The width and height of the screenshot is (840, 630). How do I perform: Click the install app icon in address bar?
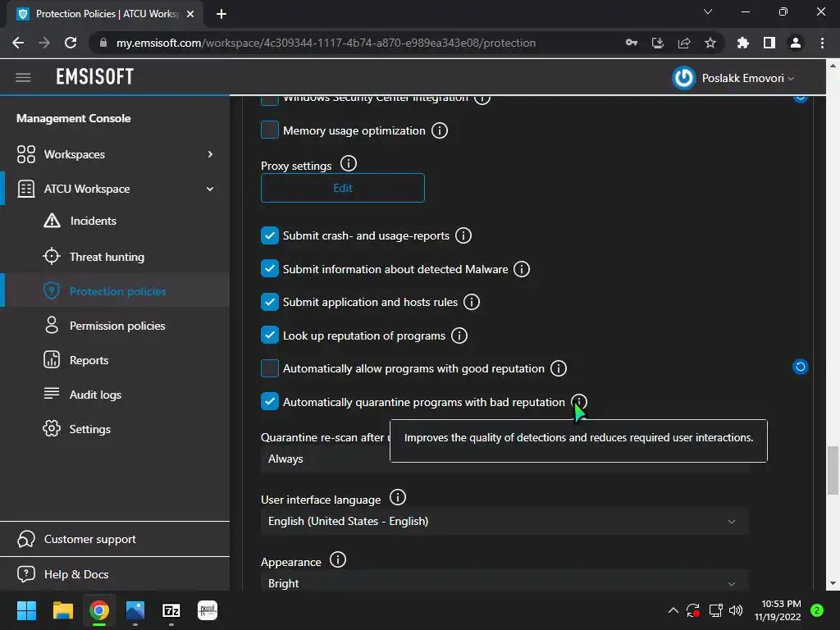click(657, 43)
